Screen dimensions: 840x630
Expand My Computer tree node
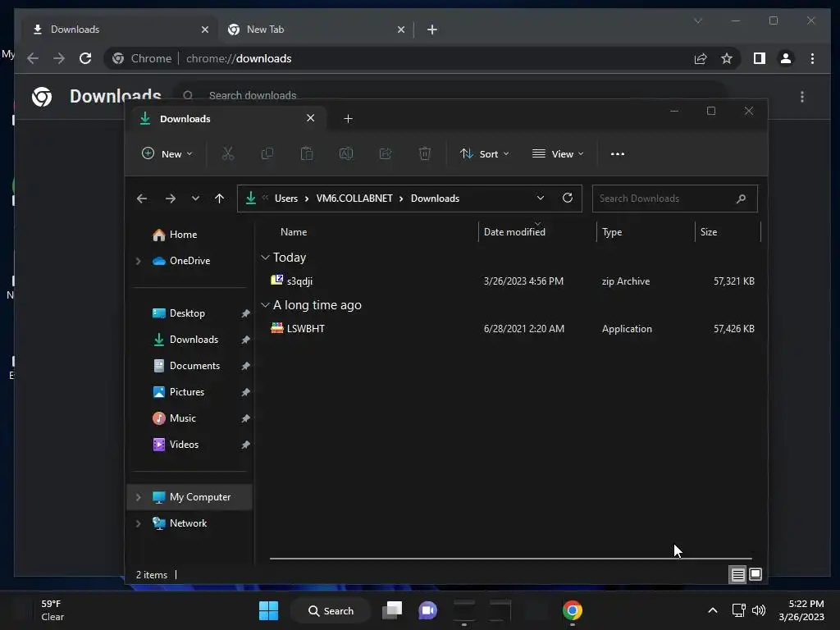pos(138,497)
